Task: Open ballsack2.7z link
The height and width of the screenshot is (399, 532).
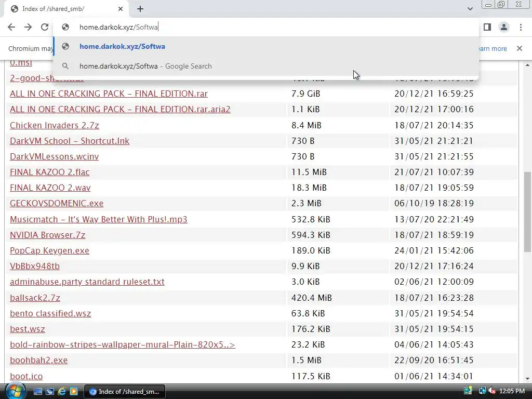Action: (x=35, y=298)
